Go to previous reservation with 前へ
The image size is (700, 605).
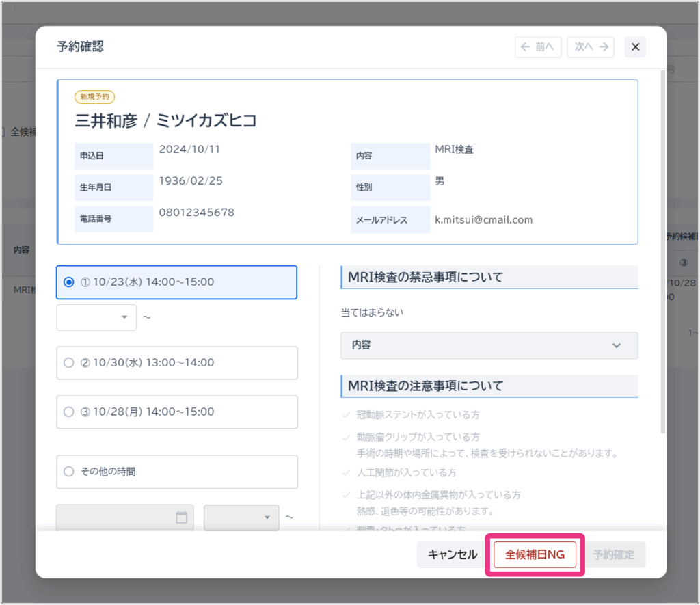point(538,47)
